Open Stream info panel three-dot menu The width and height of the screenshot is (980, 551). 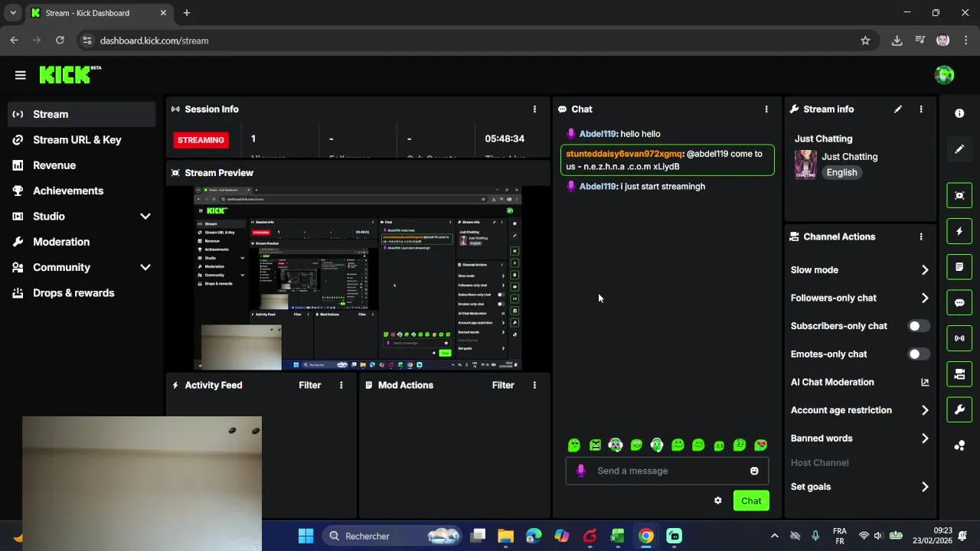(x=921, y=109)
